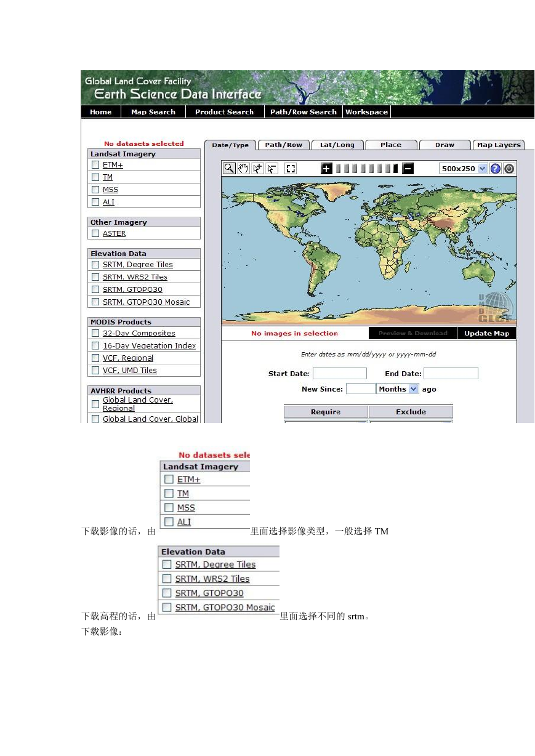Viewport: 535px width, 756px height.
Task: Switch to the Map Layers tab
Action: click(499, 145)
